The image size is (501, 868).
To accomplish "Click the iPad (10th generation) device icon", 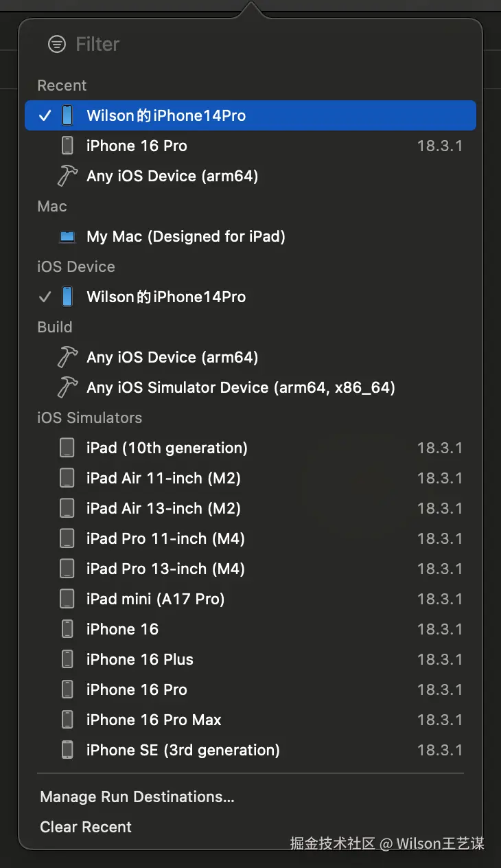I will 67,448.
